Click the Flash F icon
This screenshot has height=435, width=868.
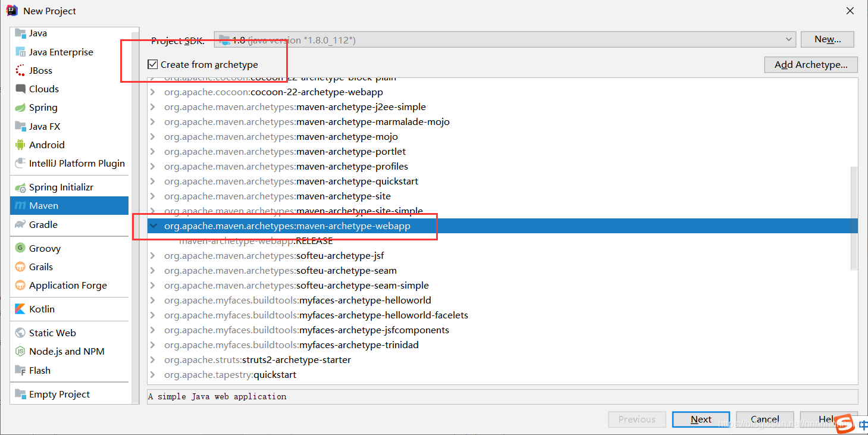(20, 370)
